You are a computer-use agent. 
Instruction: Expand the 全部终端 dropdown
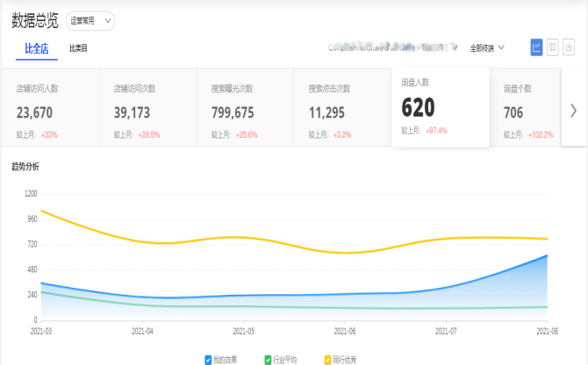488,47
